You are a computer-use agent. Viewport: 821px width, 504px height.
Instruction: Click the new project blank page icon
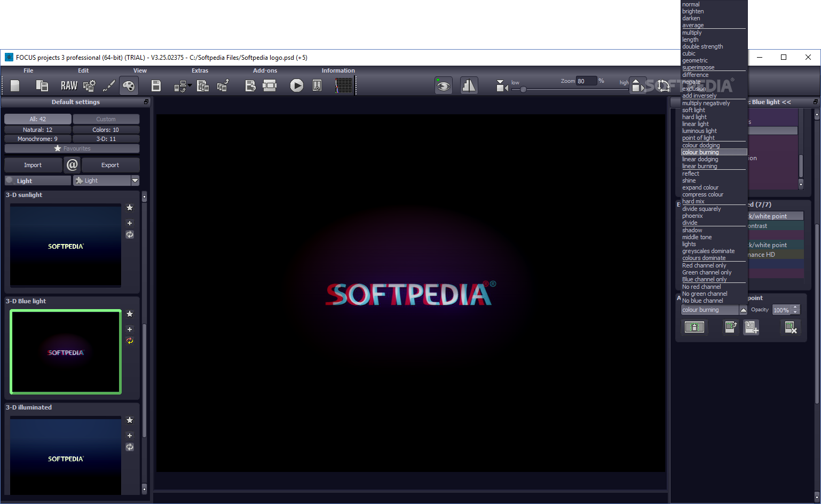15,85
